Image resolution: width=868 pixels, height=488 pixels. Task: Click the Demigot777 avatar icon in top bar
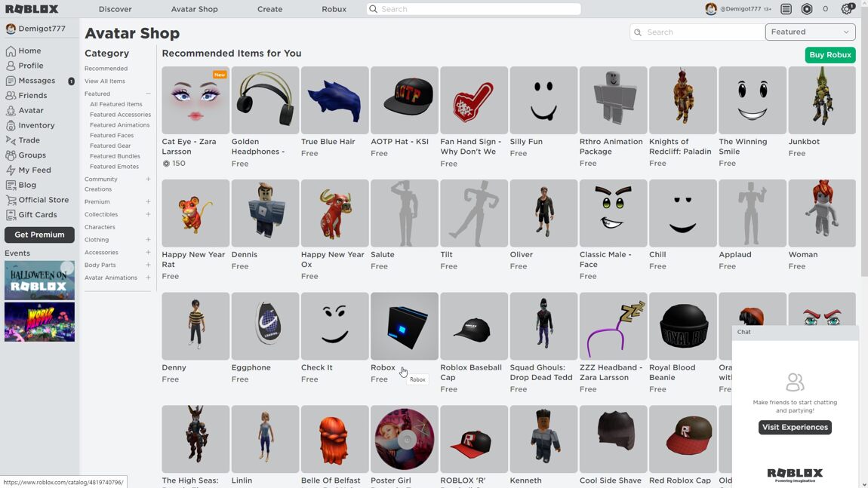[711, 9]
